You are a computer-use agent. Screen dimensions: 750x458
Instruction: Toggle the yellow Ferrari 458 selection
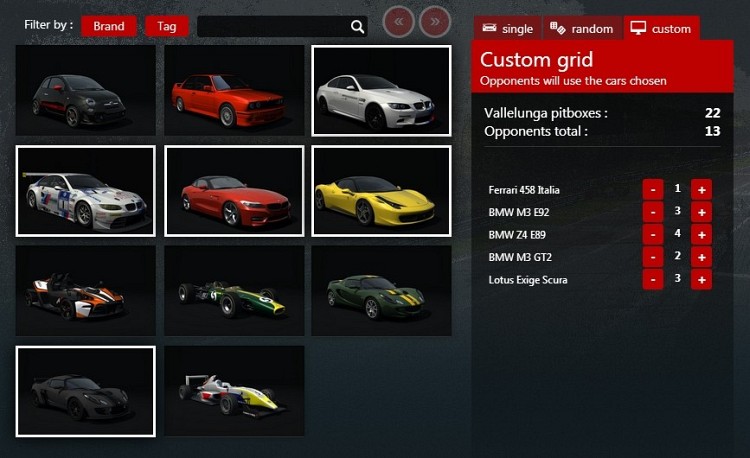click(382, 191)
